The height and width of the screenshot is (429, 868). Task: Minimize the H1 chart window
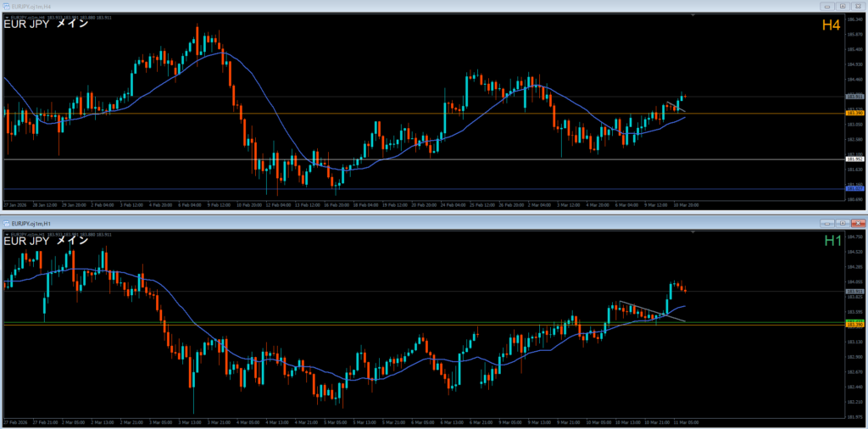click(826, 222)
